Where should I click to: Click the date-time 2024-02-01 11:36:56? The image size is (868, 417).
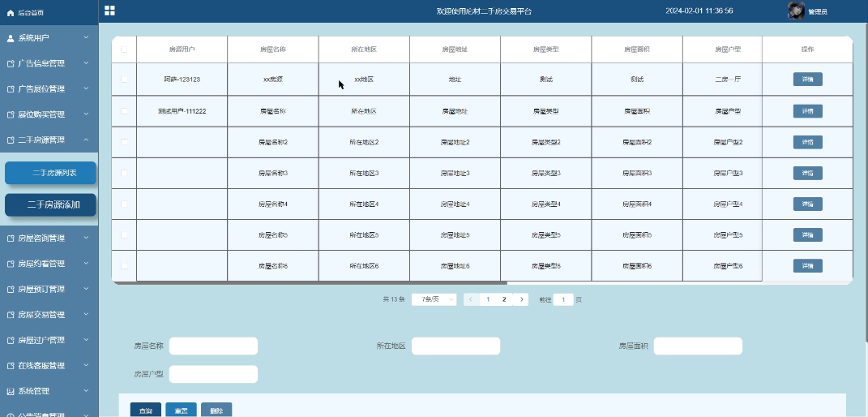point(699,11)
